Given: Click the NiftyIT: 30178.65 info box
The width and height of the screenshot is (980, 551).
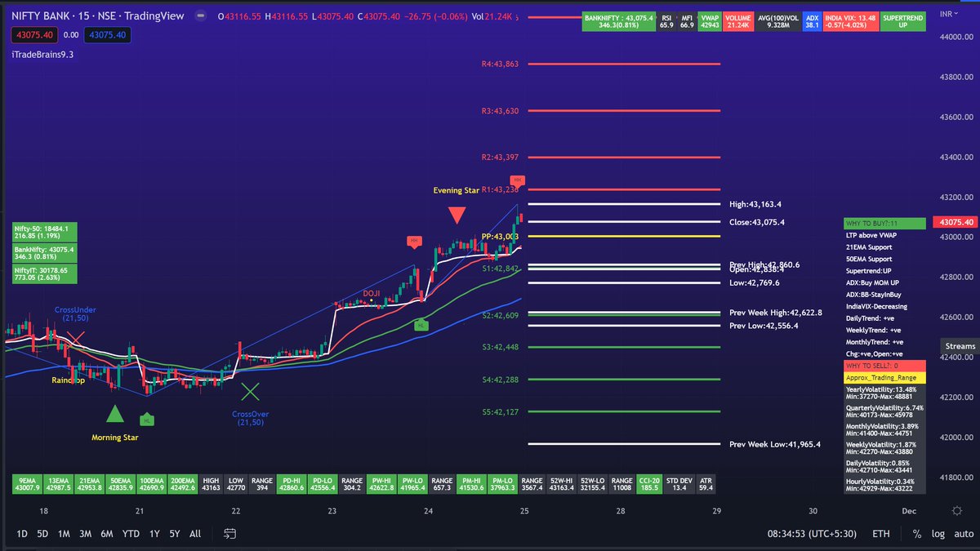Looking at the screenshot, I should (46, 273).
